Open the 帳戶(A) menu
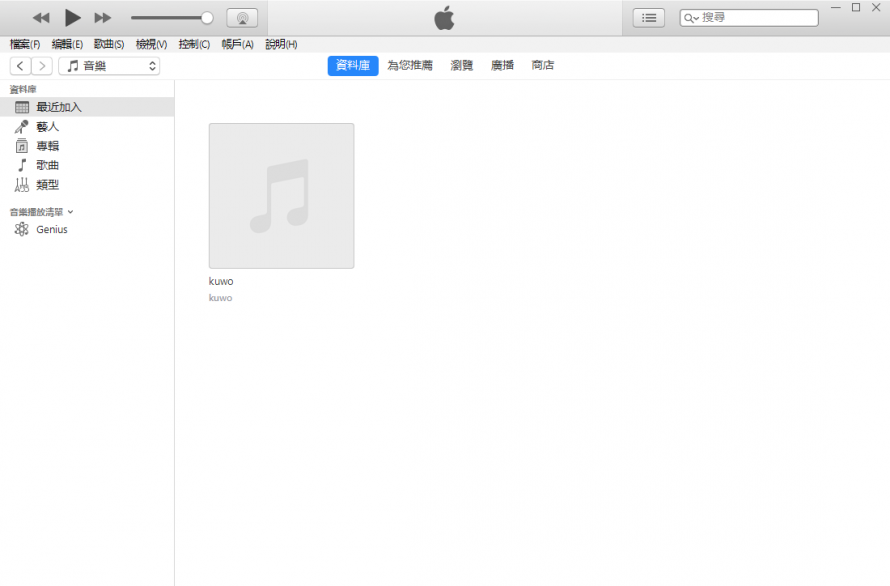This screenshot has height=586, width=890. click(x=237, y=44)
